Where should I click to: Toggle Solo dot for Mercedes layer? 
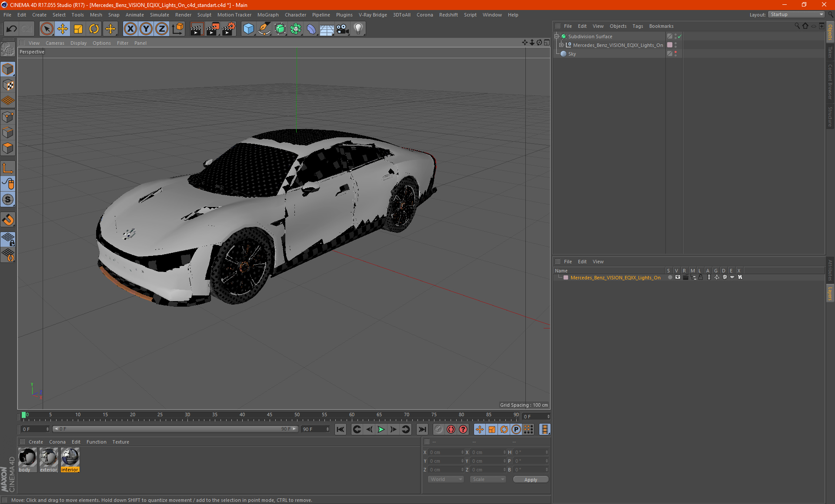pos(670,277)
